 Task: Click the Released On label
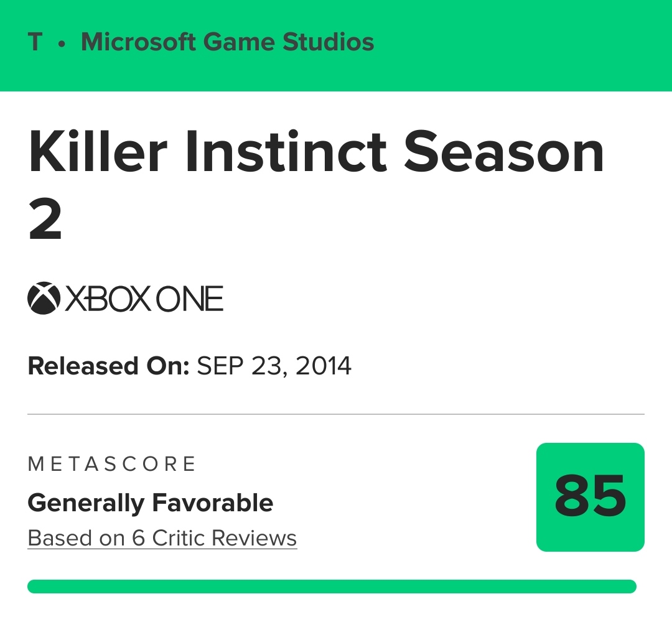click(x=108, y=366)
